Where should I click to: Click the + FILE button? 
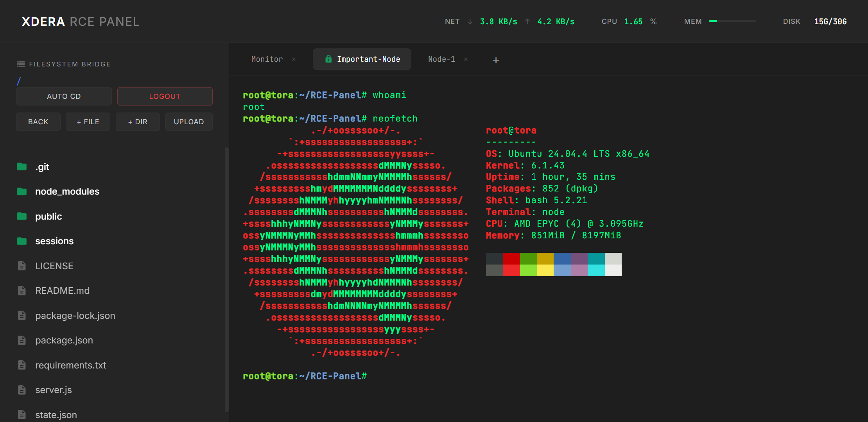[88, 122]
